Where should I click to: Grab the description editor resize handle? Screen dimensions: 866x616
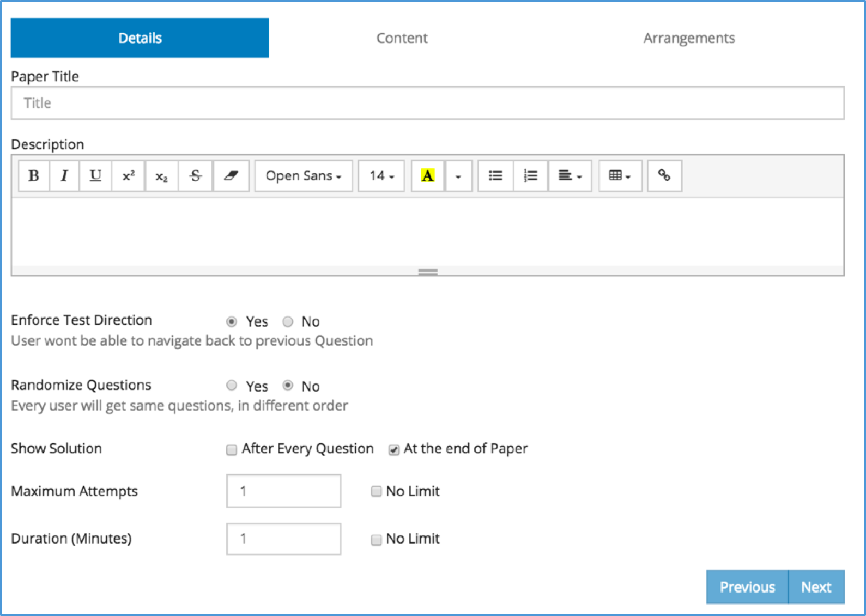(x=428, y=271)
